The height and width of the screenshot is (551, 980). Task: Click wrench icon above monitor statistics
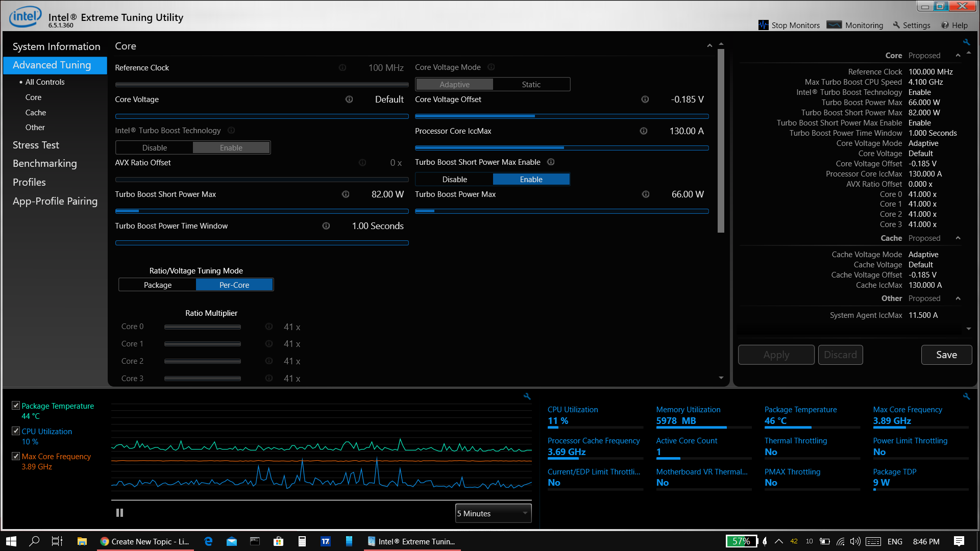[x=966, y=396]
